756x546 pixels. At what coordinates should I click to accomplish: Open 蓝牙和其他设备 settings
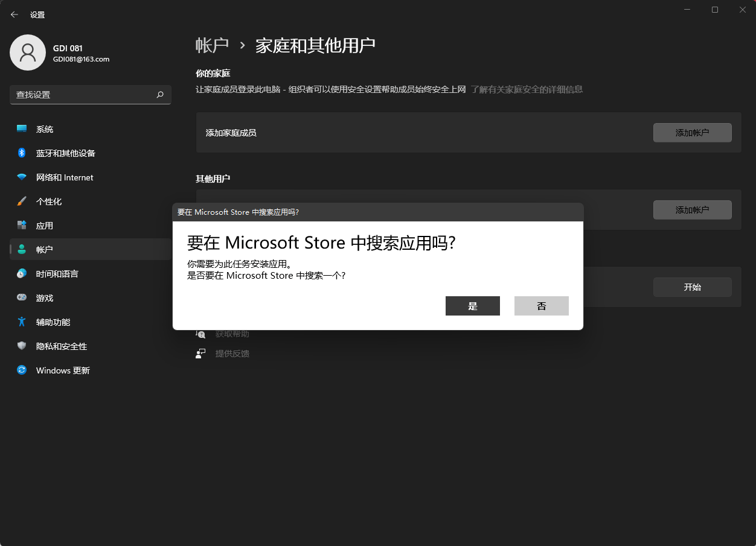[x=91, y=153]
